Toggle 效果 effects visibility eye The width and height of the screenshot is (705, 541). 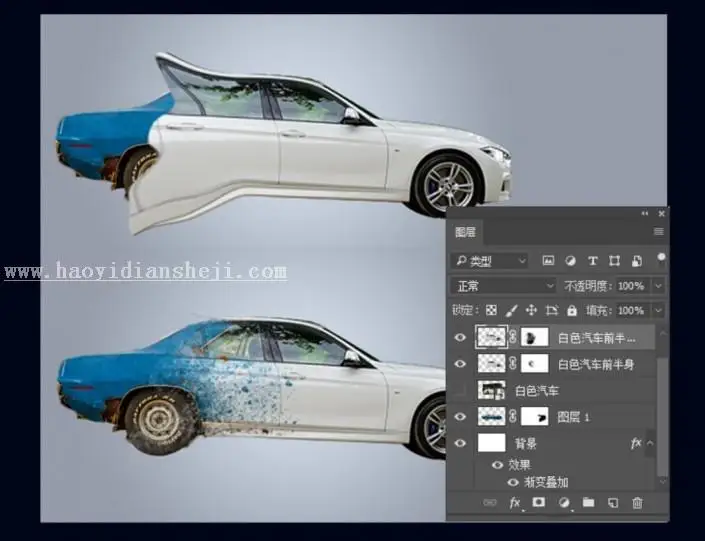pyautogui.click(x=497, y=465)
